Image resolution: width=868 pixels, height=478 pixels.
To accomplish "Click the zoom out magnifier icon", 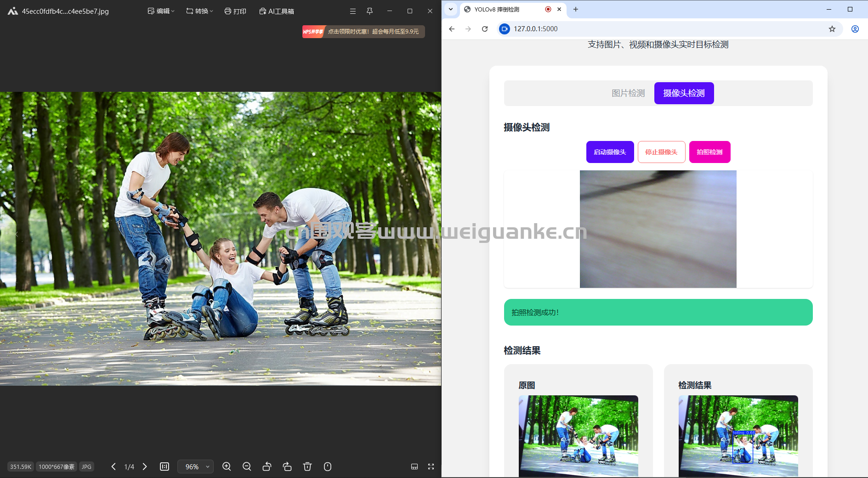I will [x=247, y=467].
